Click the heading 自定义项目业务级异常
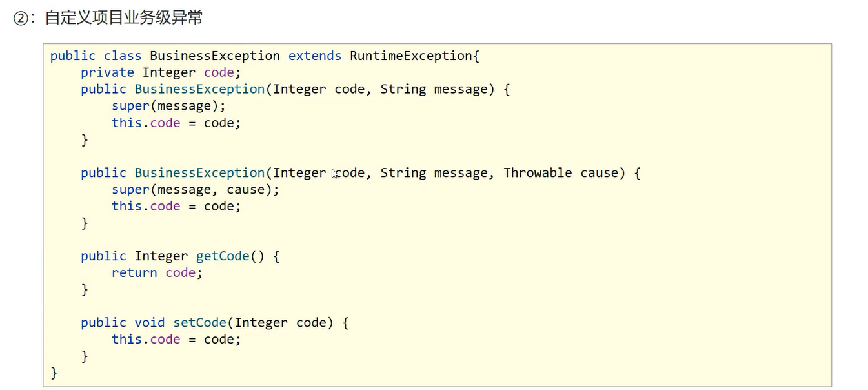The width and height of the screenshot is (868, 390). [x=123, y=17]
